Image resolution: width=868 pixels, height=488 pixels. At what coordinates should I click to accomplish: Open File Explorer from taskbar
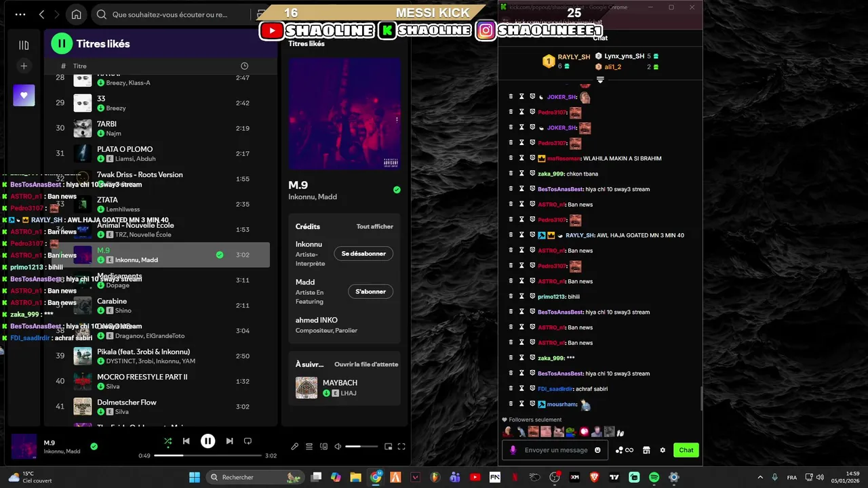355,477
